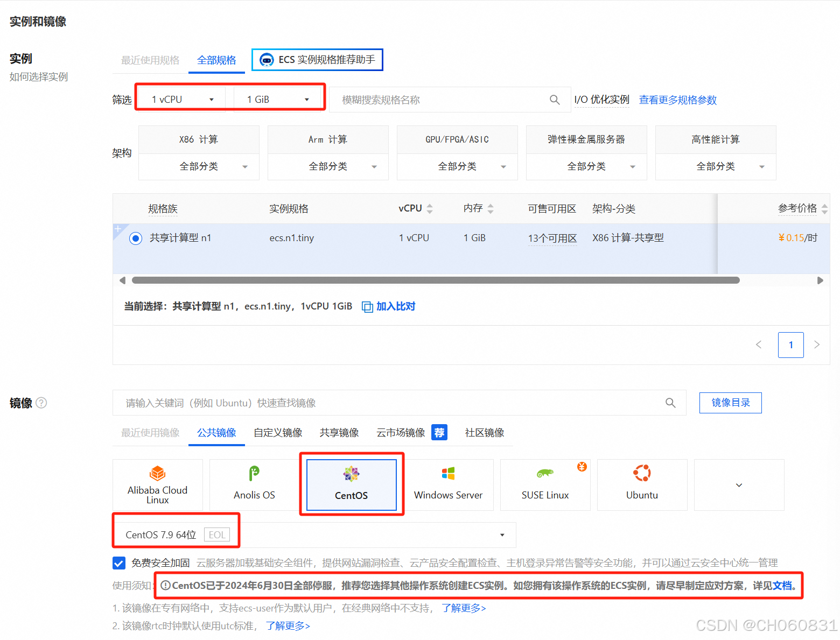Open 查看更多规格参数 link
This screenshot has height=640, width=840.
point(678,100)
